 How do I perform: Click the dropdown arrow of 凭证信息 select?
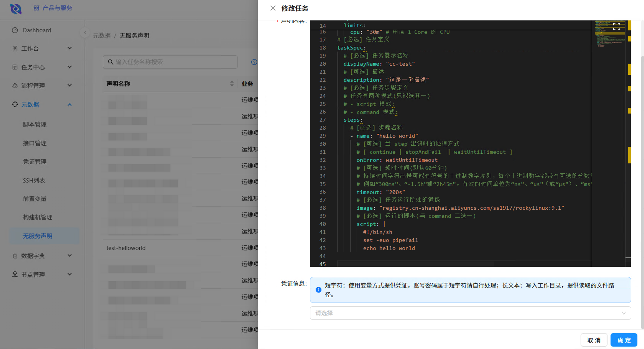pos(623,313)
